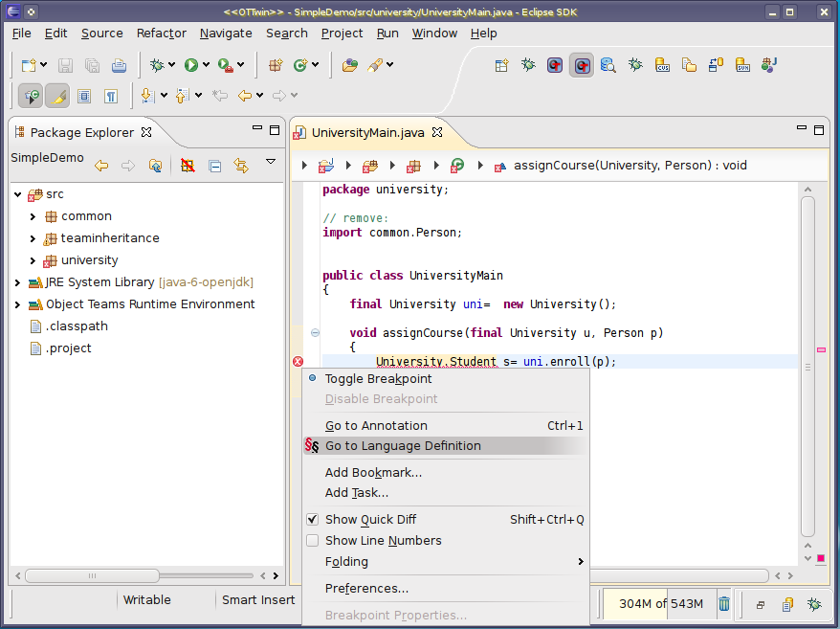Screen dimensions: 840x629
Task: Choose Add Bookmark... entry
Action: [445, 472]
